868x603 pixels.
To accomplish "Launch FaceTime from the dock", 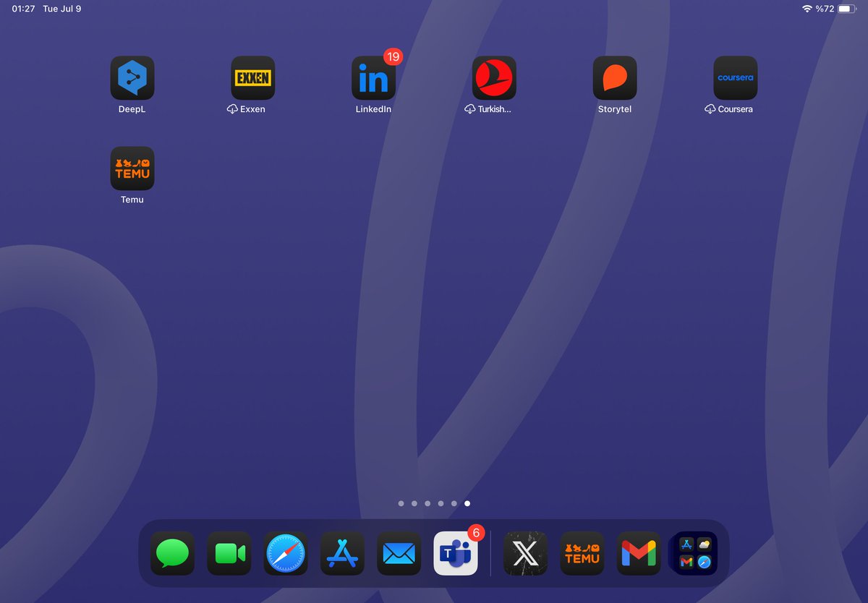I will pos(229,554).
